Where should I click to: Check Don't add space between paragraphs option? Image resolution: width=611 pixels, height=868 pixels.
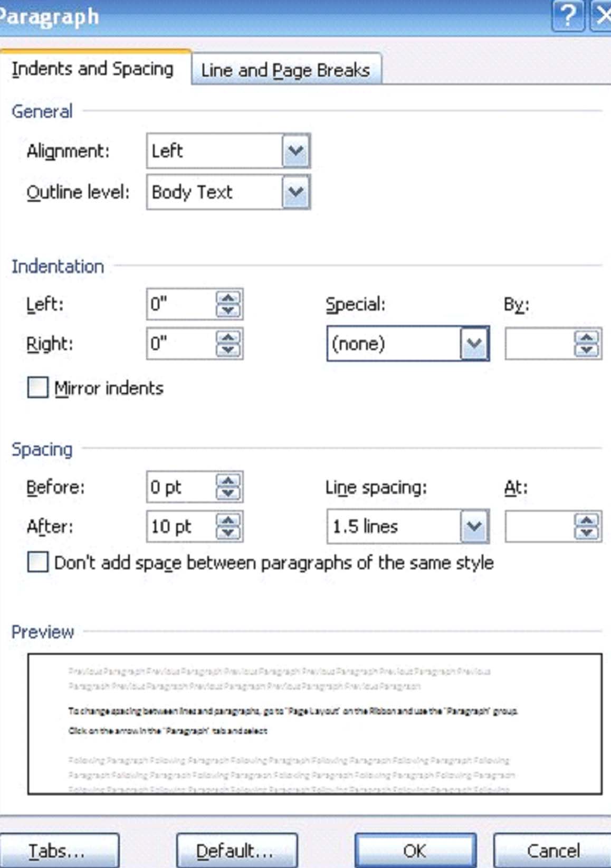[x=36, y=563]
